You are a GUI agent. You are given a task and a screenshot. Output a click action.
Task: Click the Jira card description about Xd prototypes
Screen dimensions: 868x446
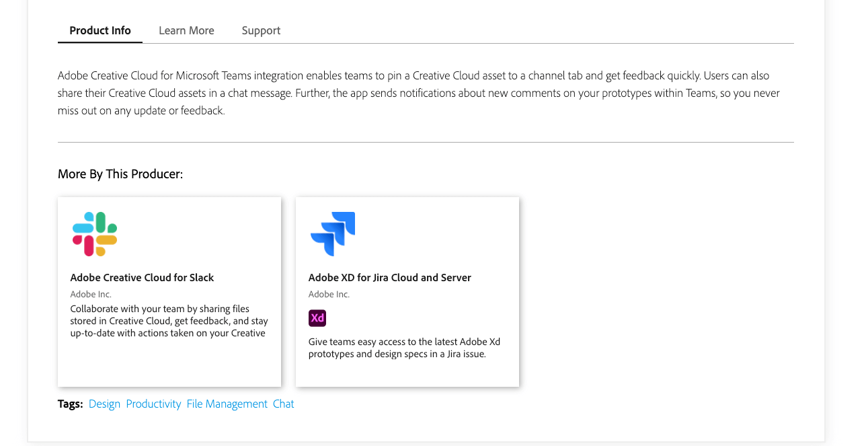tap(404, 348)
